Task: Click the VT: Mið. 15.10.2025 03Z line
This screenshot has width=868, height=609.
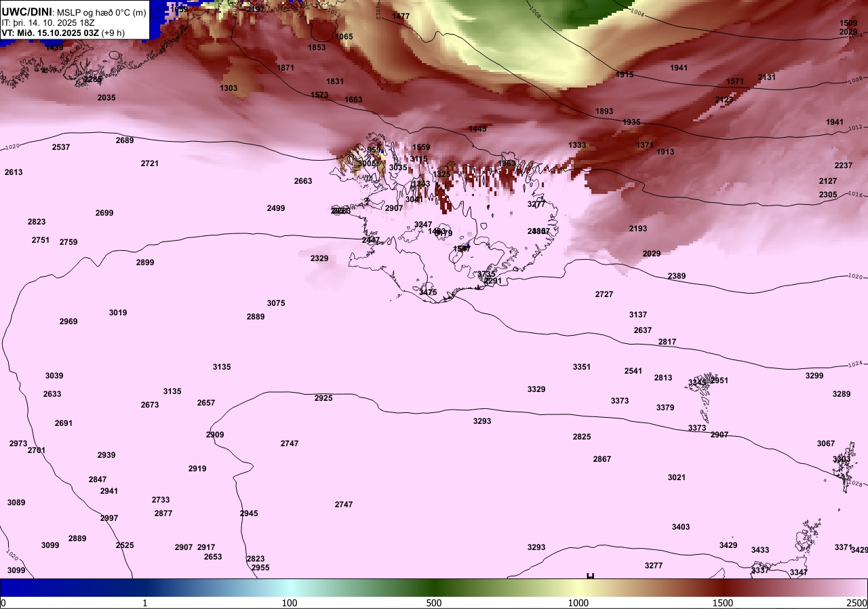Action: tap(63, 33)
